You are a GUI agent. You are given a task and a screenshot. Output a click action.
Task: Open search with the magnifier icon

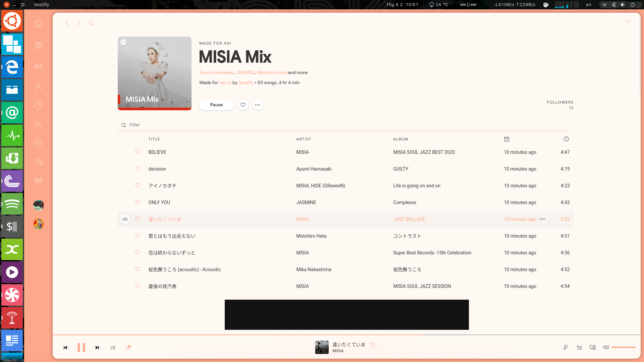point(91,23)
